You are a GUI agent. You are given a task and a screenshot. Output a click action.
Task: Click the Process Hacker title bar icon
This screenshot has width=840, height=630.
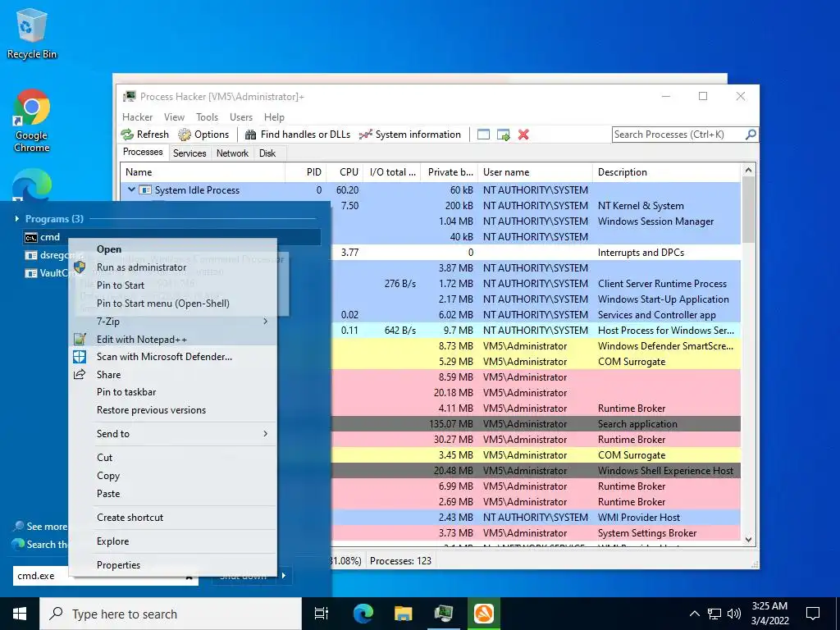click(129, 97)
